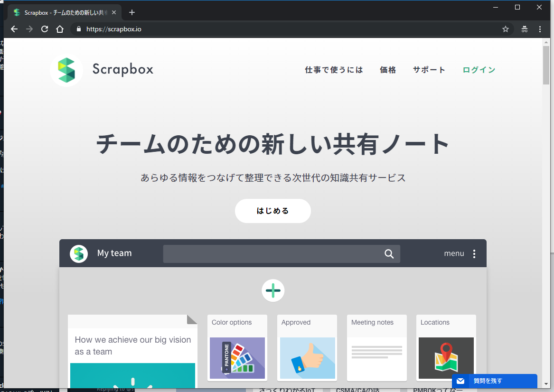Open the サポート support link
Image resolution: width=554 pixels, height=392 pixels.
[429, 70]
